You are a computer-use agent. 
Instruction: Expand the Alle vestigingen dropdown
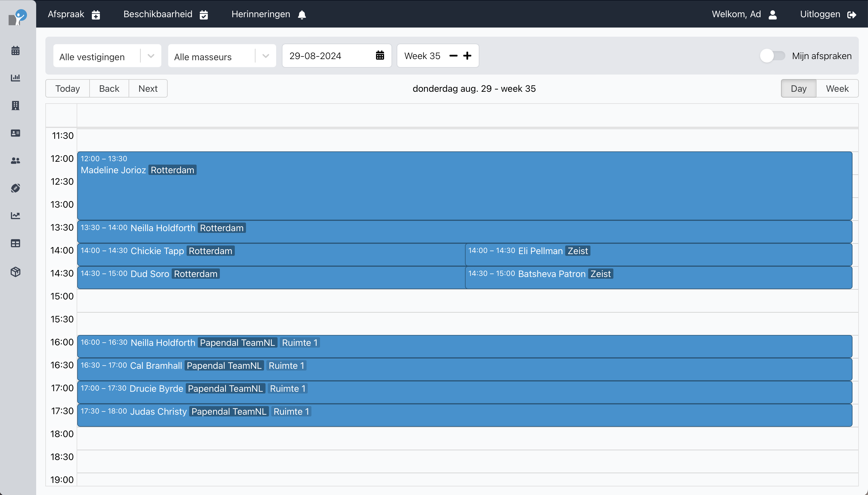point(151,55)
